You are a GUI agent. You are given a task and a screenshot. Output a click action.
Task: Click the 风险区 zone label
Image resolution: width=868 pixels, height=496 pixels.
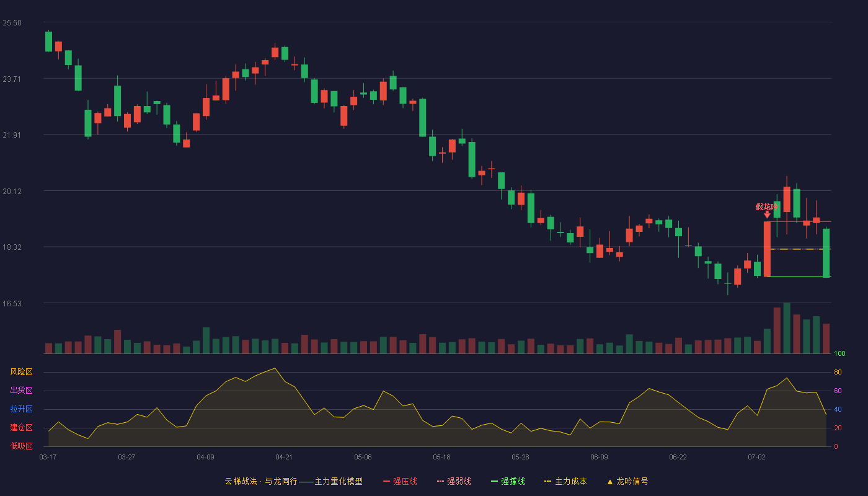coord(21,372)
